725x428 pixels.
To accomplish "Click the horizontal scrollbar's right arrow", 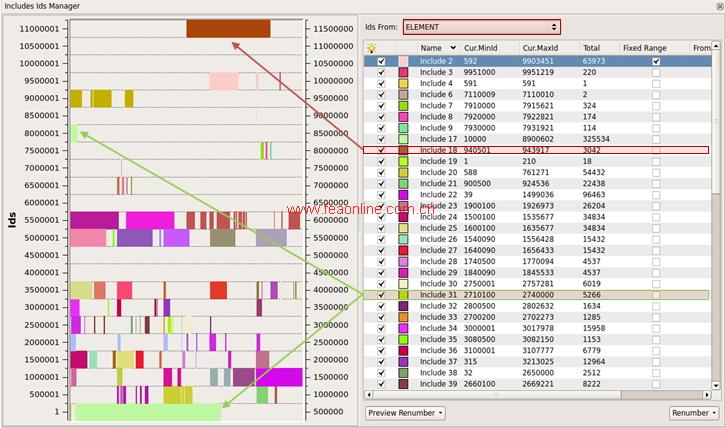I will pyautogui.click(x=706, y=394).
